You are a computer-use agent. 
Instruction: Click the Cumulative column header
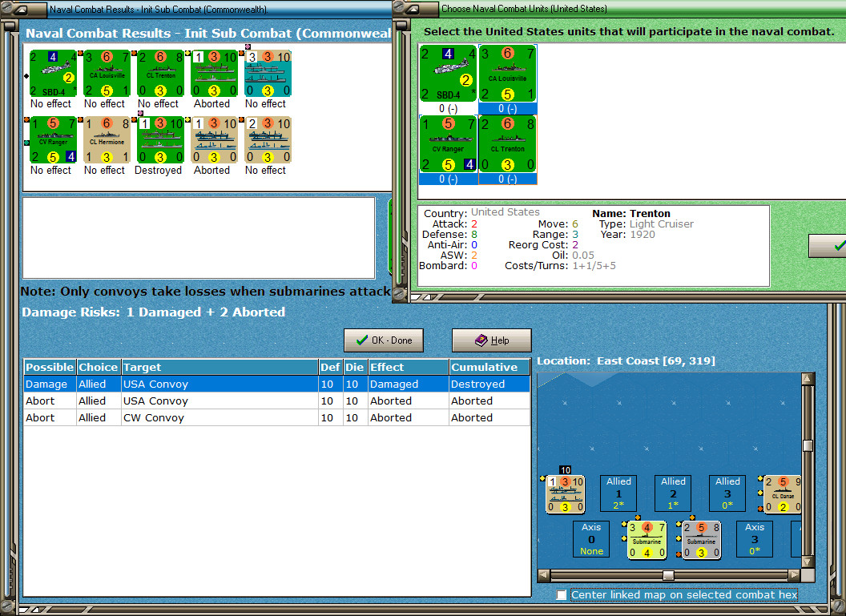pos(489,368)
